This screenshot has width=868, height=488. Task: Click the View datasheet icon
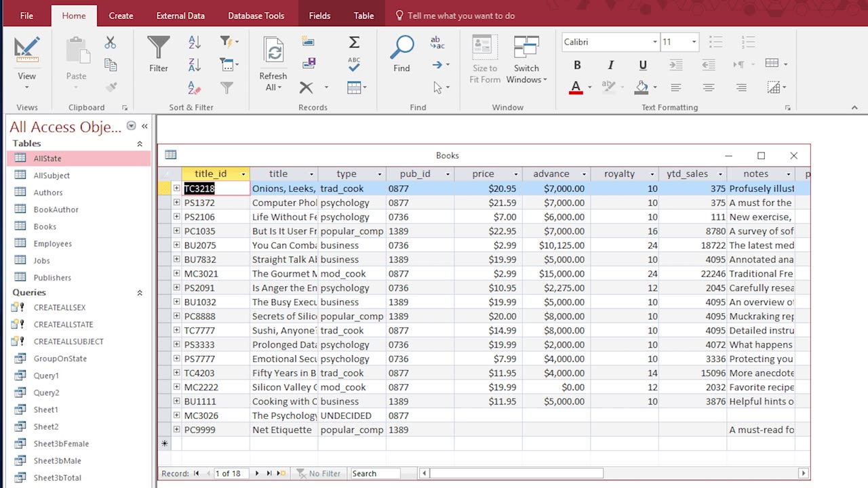[x=26, y=49]
